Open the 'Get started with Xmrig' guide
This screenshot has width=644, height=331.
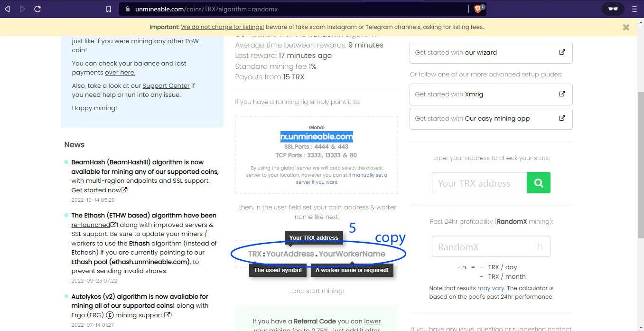[x=491, y=94]
